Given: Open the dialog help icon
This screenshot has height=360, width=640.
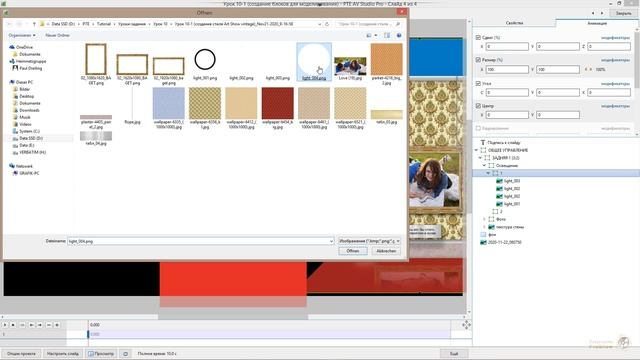Looking at the screenshot, I should (x=399, y=36).
